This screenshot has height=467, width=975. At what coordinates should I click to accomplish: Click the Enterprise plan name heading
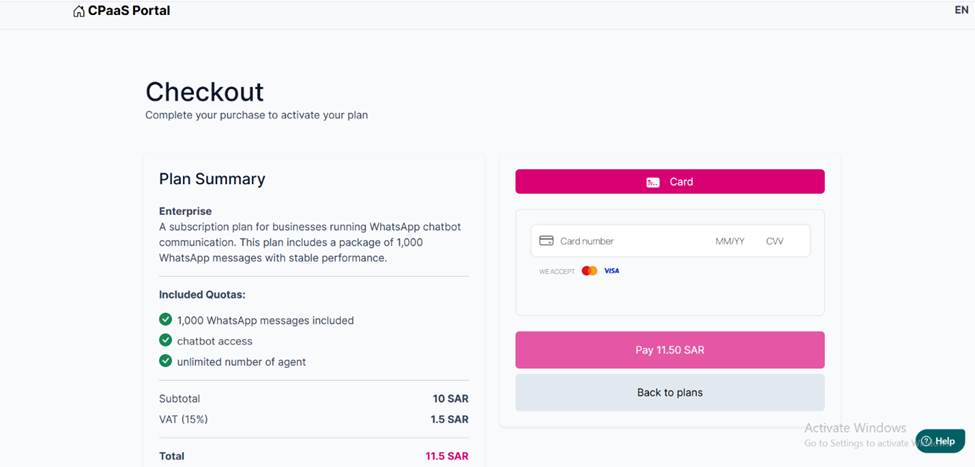point(185,211)
